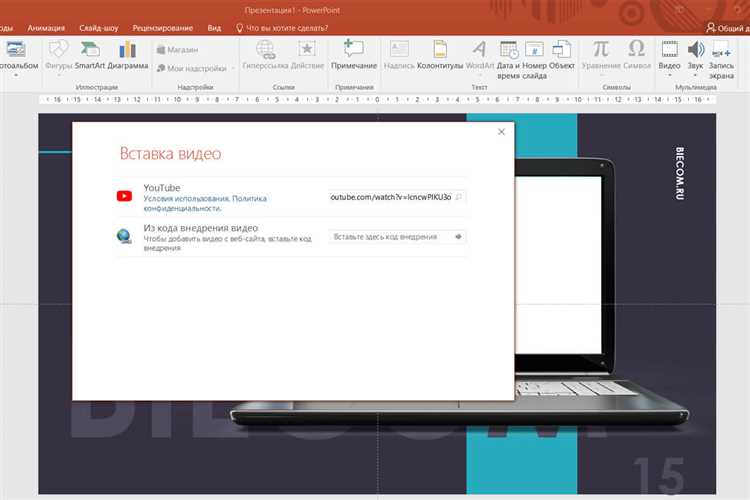Open the Animation (Анимация) tab
750x500 pixels.
46,28
